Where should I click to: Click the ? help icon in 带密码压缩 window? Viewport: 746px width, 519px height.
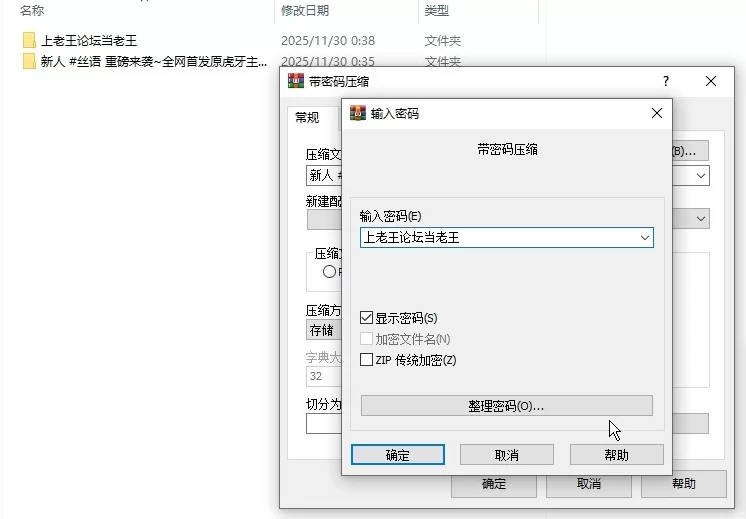(x=666, y=81)
